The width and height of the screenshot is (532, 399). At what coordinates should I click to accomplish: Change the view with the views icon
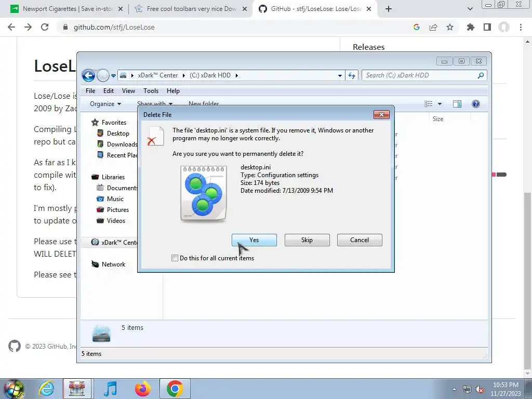[x=429, y=104]
